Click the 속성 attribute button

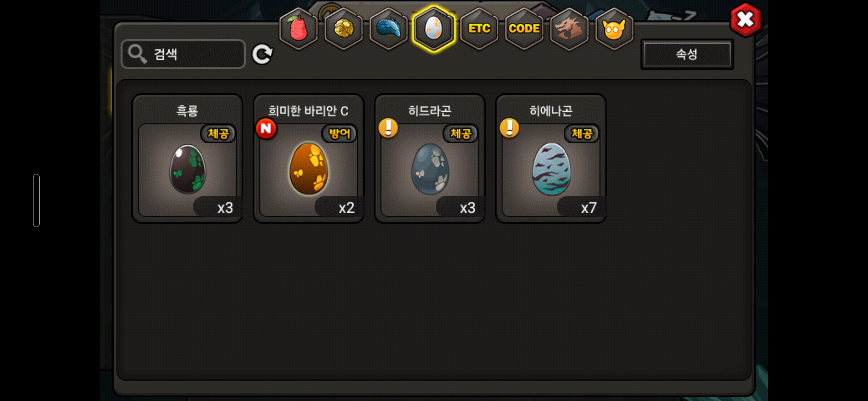(687, 54)
